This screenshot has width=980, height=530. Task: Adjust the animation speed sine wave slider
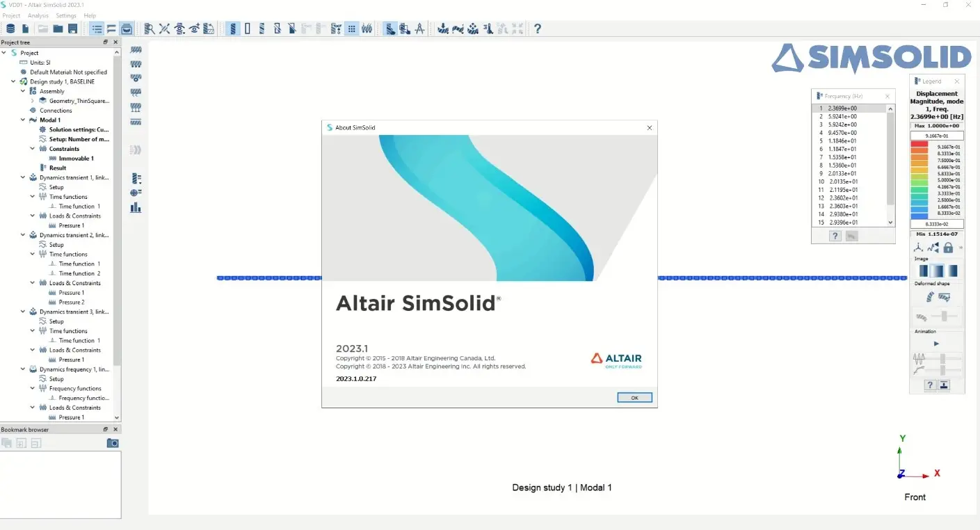click(x=943, y=359)
